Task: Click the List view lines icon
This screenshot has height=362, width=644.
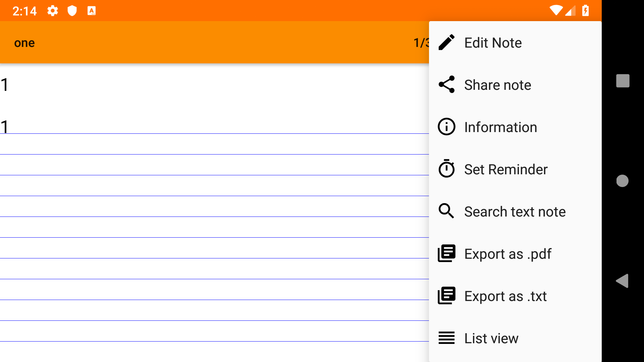Action: tap(446, 338)
